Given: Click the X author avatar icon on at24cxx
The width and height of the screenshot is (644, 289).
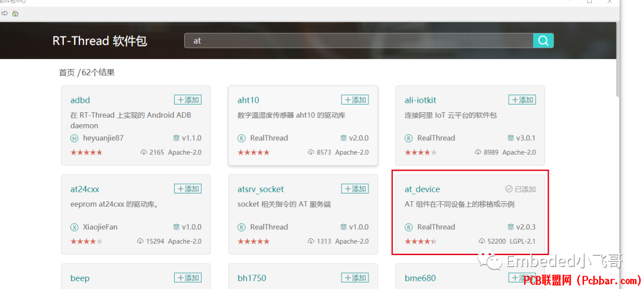Looking at the screenshot, I should click(x=75, y=227).
